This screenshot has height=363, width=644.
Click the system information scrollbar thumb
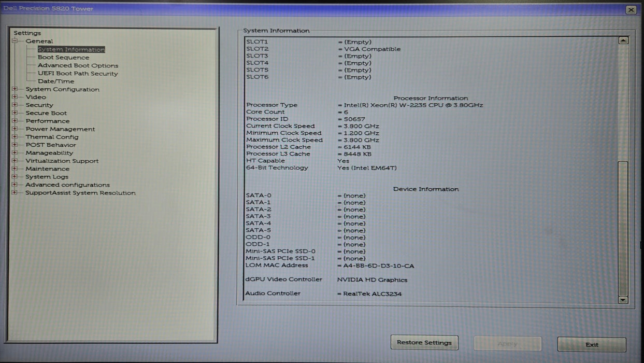click(623, 228)
